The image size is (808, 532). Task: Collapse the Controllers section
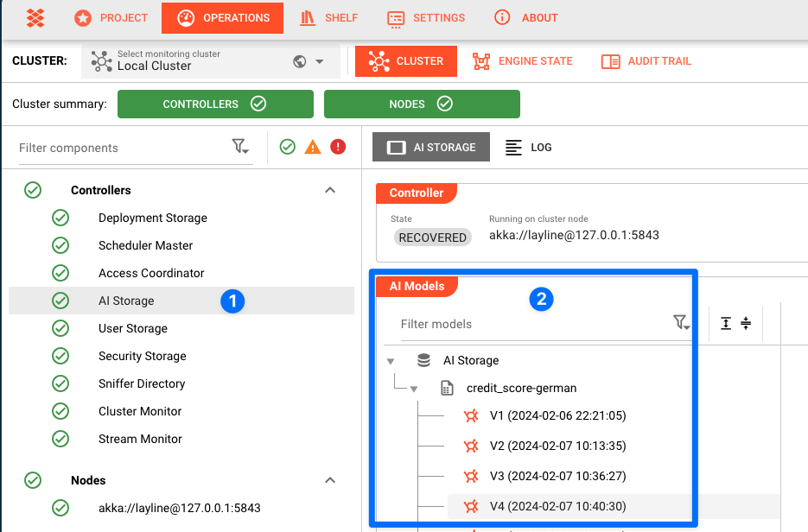(329, 190)
